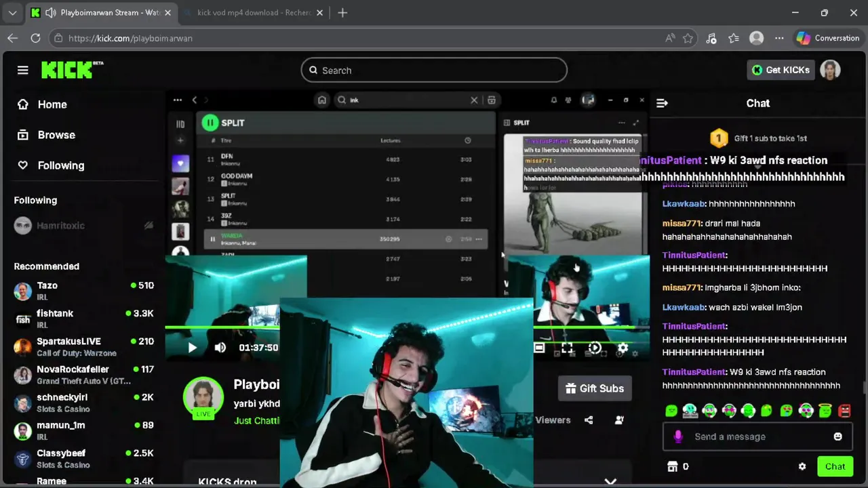
Task: Click the Gift 1 sub leaderboard badge
Action: pyautogui.click(x=719, y=138)
